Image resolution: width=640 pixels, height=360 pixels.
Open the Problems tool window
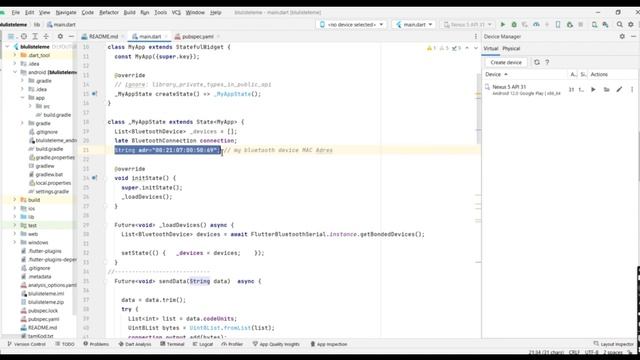tap(96, 344)
